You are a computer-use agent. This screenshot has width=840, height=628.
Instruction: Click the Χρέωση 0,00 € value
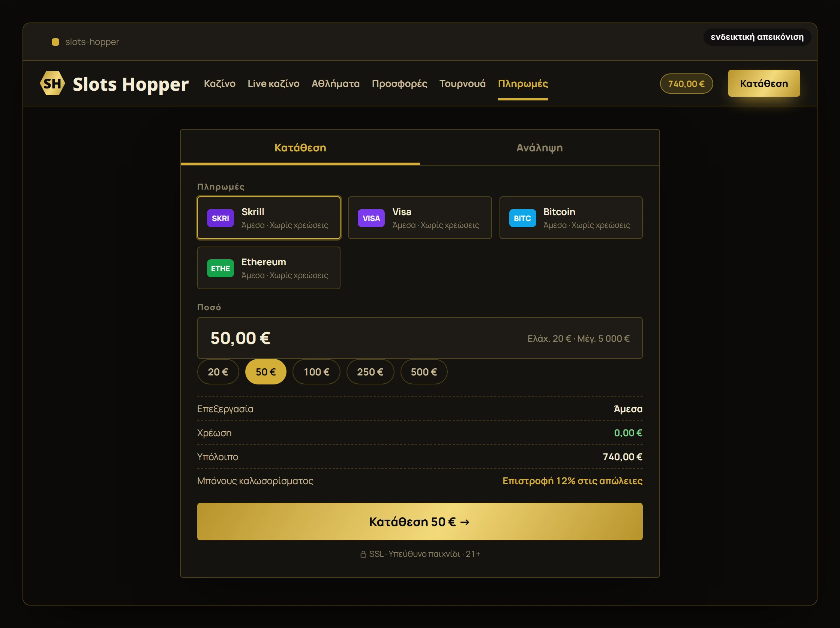pos(628,433)
